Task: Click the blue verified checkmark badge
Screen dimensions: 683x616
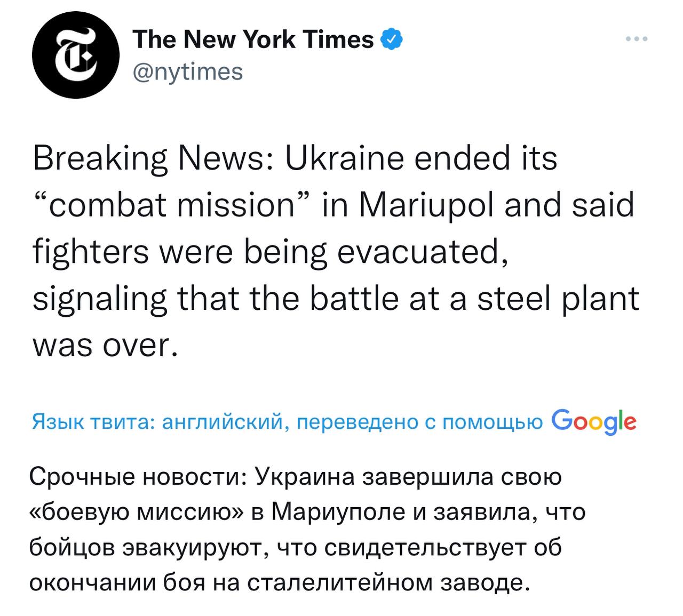Action: (391, 40)
